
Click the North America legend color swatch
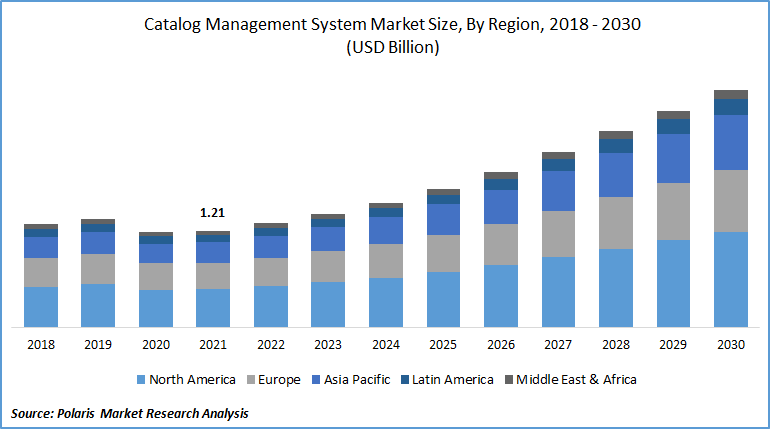140,380
